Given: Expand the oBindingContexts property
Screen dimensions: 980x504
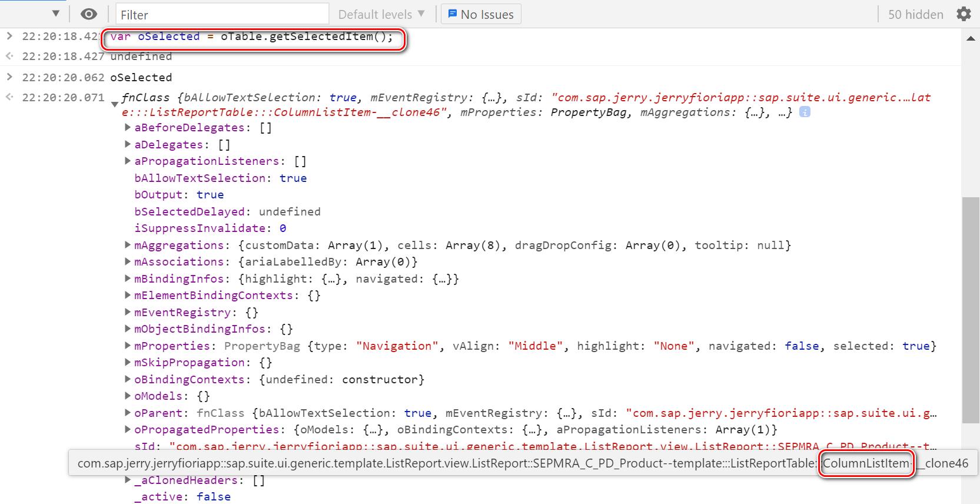Looking at the screenshot, I should pyautogui.click(x=128, y=379).
